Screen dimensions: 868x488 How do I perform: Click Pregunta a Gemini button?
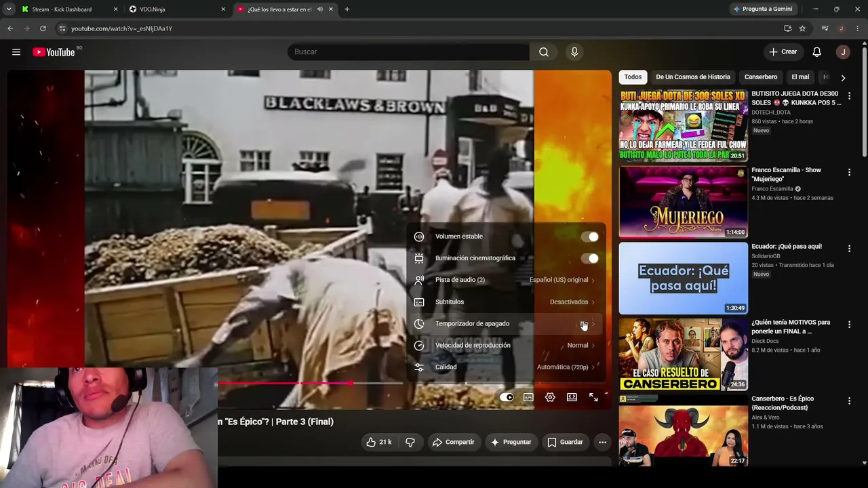pos(762,9)
